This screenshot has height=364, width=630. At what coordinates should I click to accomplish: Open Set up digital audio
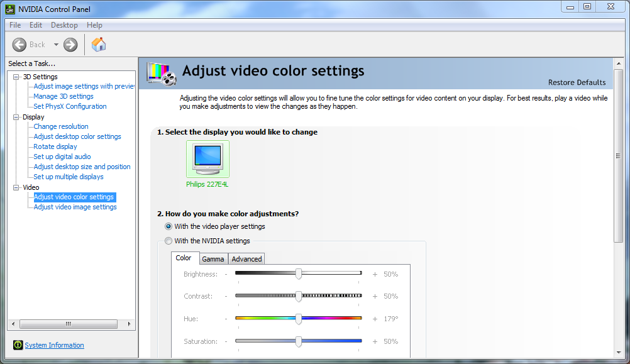62,157
